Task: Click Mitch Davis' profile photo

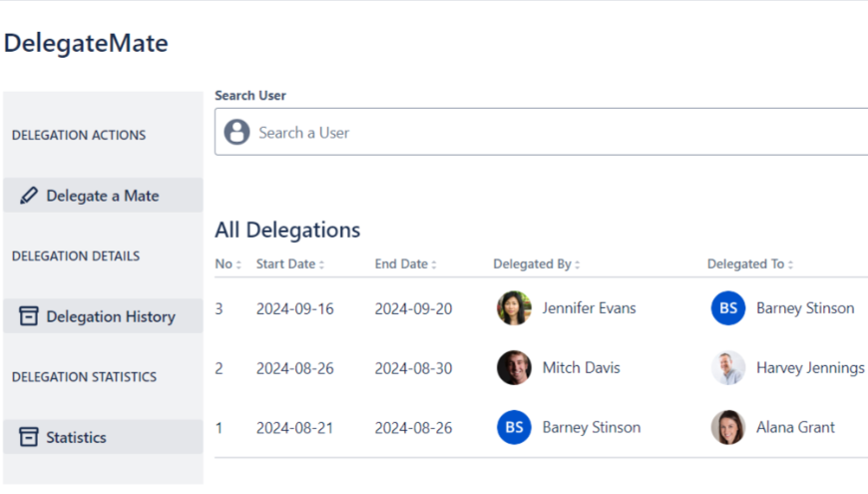Action: tap(514, 368)
